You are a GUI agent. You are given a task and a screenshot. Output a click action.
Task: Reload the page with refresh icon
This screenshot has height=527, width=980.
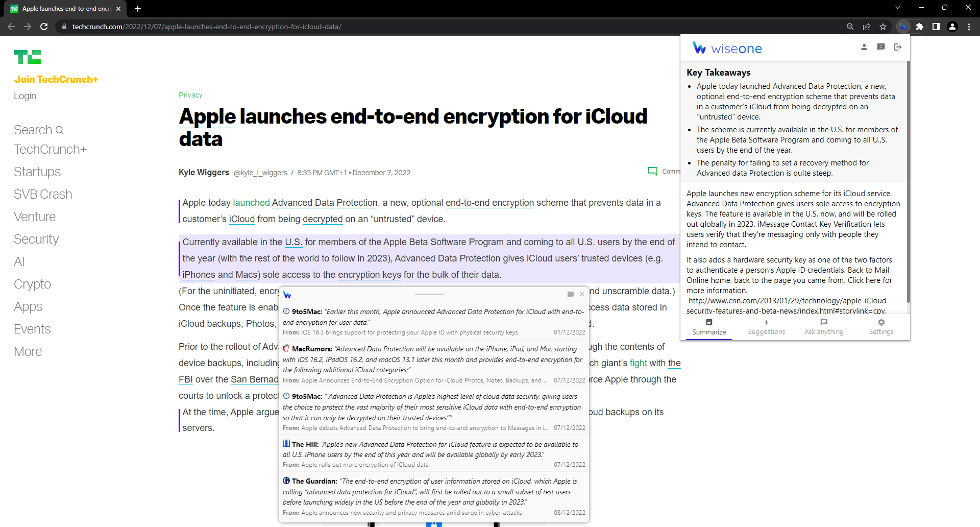point(44,27)
